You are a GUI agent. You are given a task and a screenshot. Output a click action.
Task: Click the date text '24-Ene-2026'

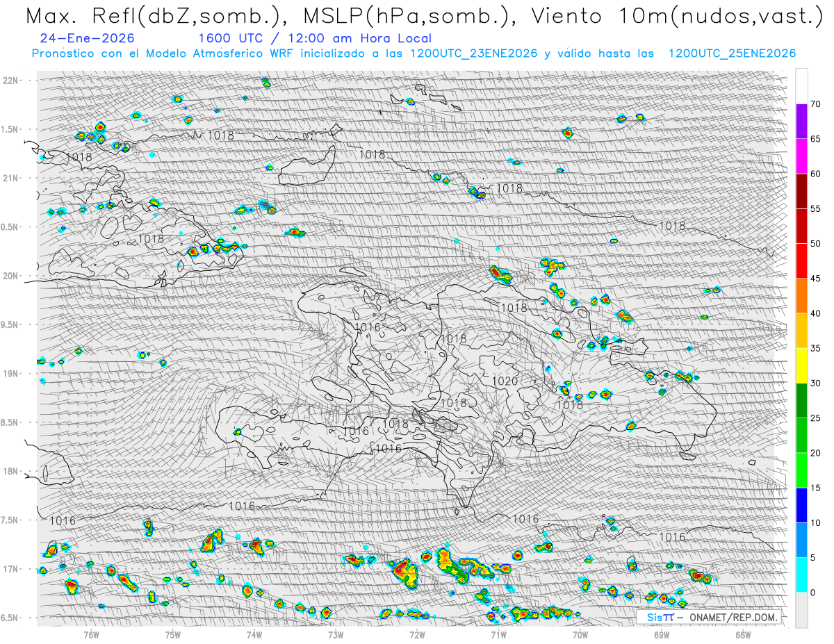(88, 39)
